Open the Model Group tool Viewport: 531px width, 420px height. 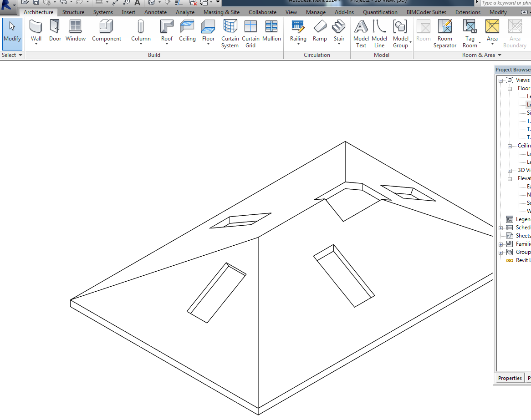click(401, 34)
